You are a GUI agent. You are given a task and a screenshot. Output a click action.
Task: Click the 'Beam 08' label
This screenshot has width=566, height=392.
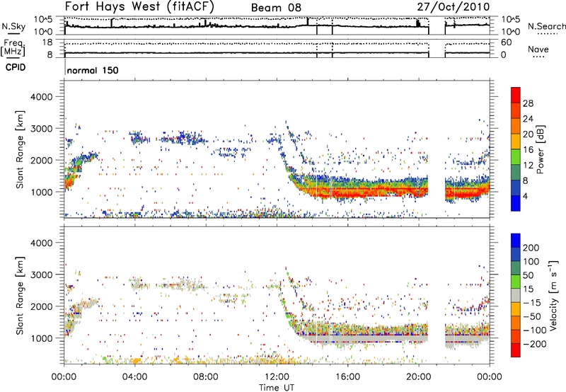(276, 8)
